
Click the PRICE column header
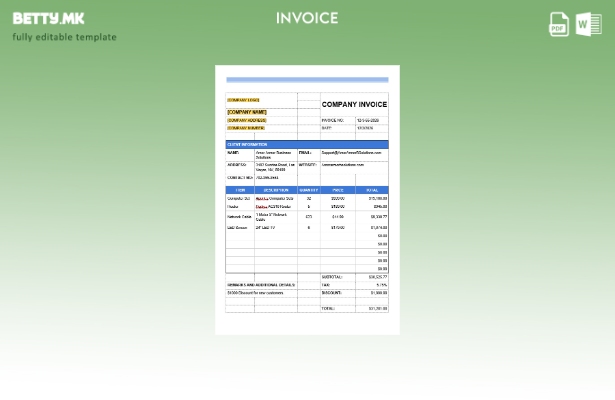pyautogui.click(x=338, y=190)
